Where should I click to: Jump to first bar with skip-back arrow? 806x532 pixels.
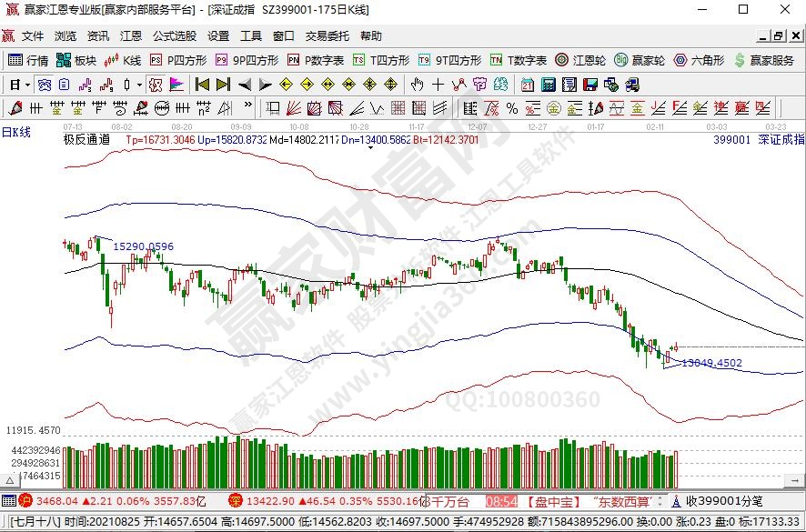pyautogui.click(x=202, y=85)
